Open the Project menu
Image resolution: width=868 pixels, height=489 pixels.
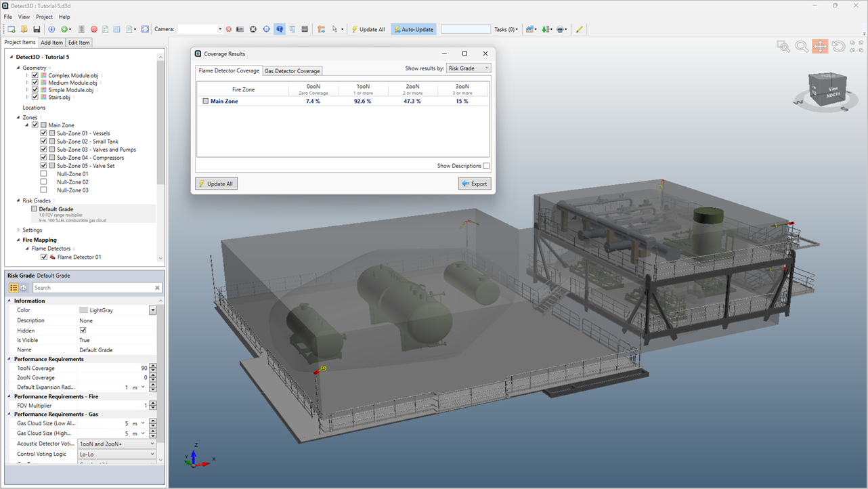pos(44,17)
